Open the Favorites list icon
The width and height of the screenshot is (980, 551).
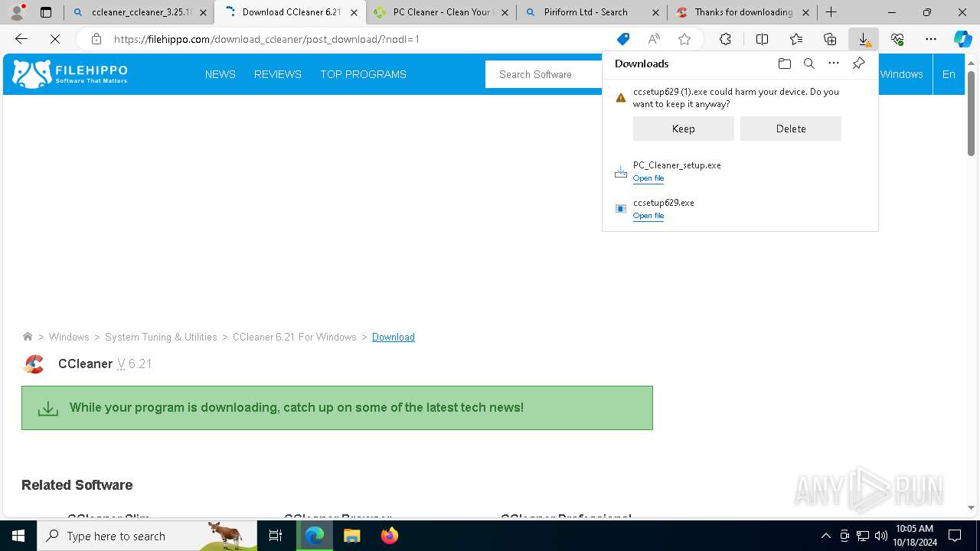[x=796, y=39]
